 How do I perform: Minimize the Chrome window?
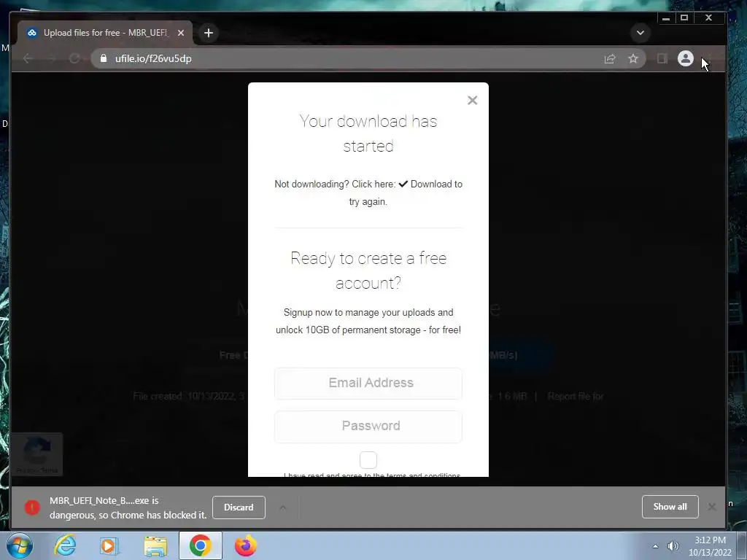pos(666,18)
